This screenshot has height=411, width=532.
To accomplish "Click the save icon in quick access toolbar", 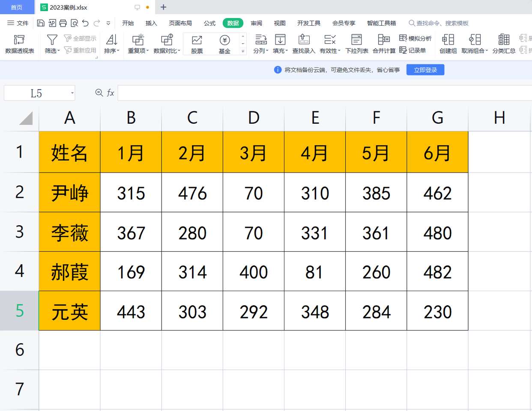I will click(41, 23).
